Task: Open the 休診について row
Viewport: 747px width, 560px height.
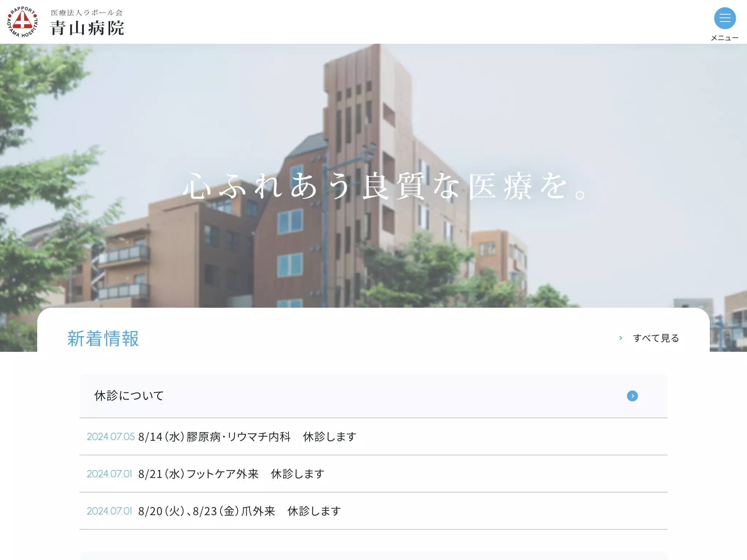Action: pos(373,396)
